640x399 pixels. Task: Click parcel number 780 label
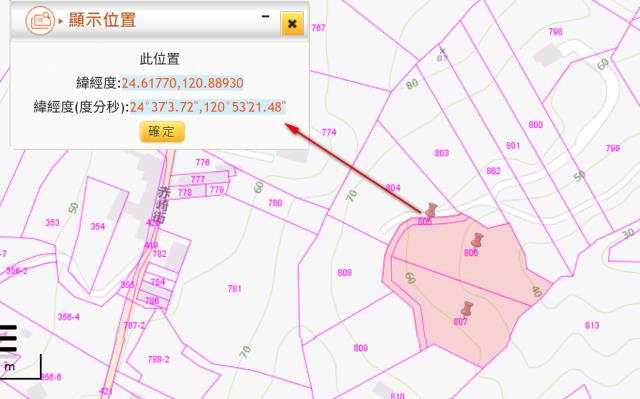[x=275, y=203]
